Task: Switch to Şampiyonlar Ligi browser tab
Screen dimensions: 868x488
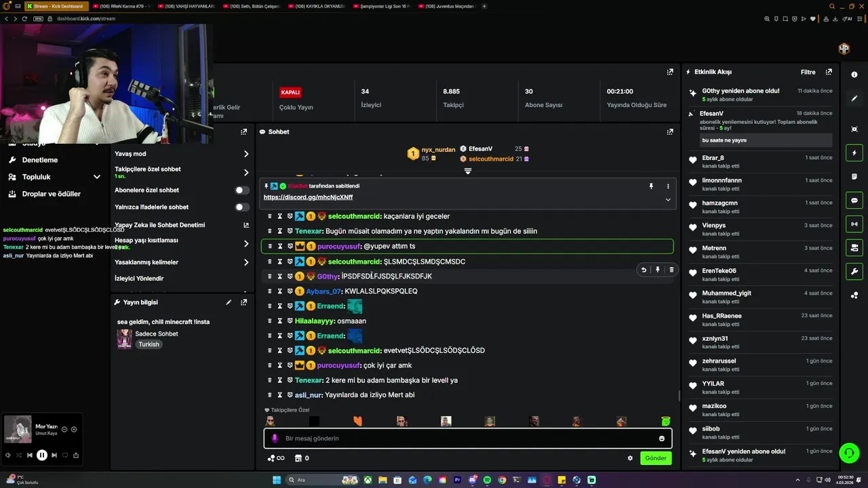Action: [382, 6]
